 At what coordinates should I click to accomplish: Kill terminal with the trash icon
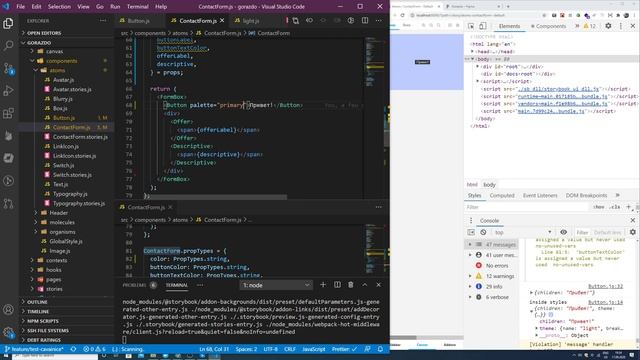pos(351,285)
